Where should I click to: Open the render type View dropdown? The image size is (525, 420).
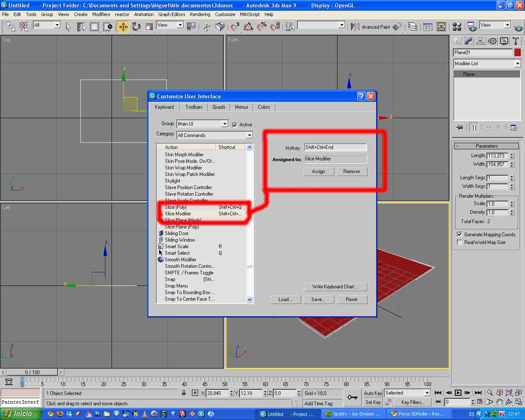click(x=495, y=25)
